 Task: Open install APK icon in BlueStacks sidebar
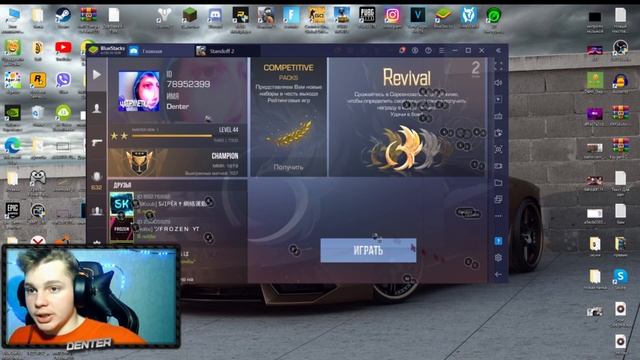pyautogui.click(x=498, y=133)
